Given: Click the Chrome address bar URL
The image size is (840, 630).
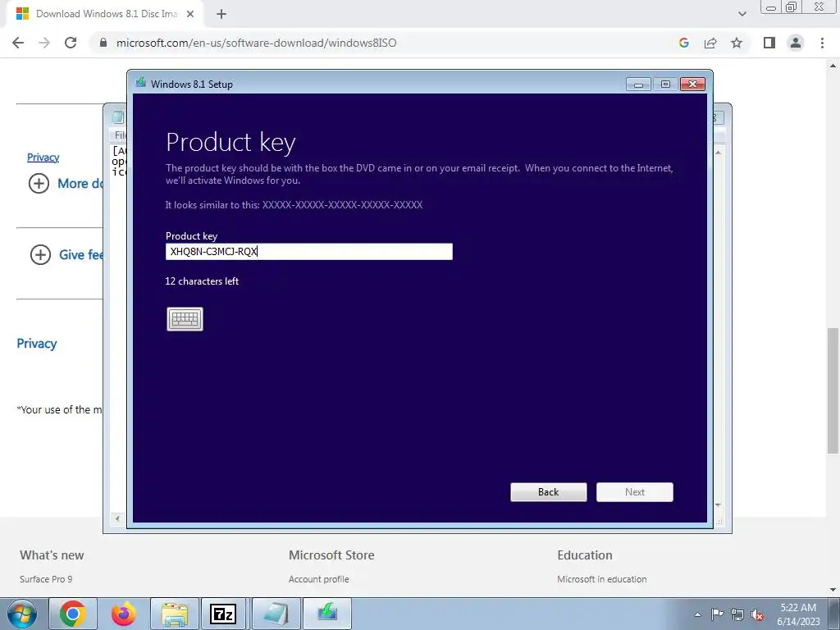Looking at the screenshot, I should tap(257, 43).
